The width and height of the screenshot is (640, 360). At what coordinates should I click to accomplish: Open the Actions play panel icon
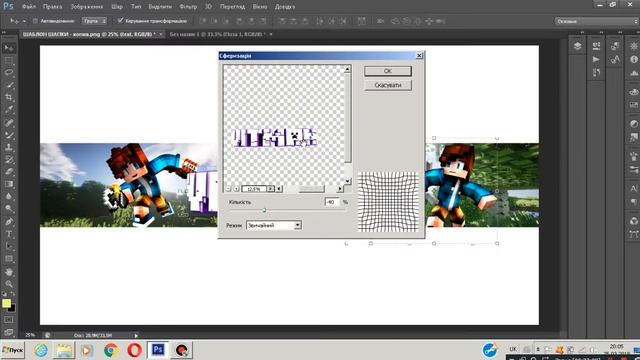tap(596, 59)
